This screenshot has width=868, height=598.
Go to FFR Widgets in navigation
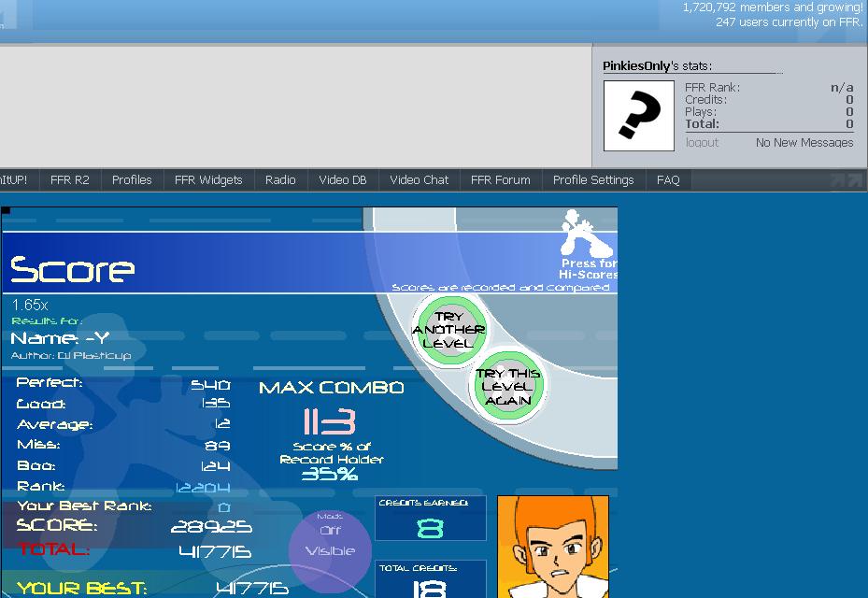pos(208,180)
